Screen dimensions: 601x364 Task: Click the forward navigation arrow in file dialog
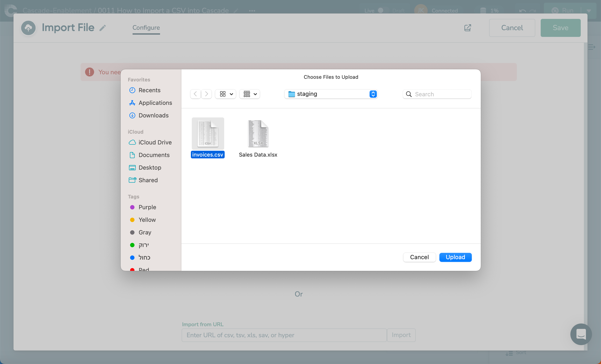[206, 94]
